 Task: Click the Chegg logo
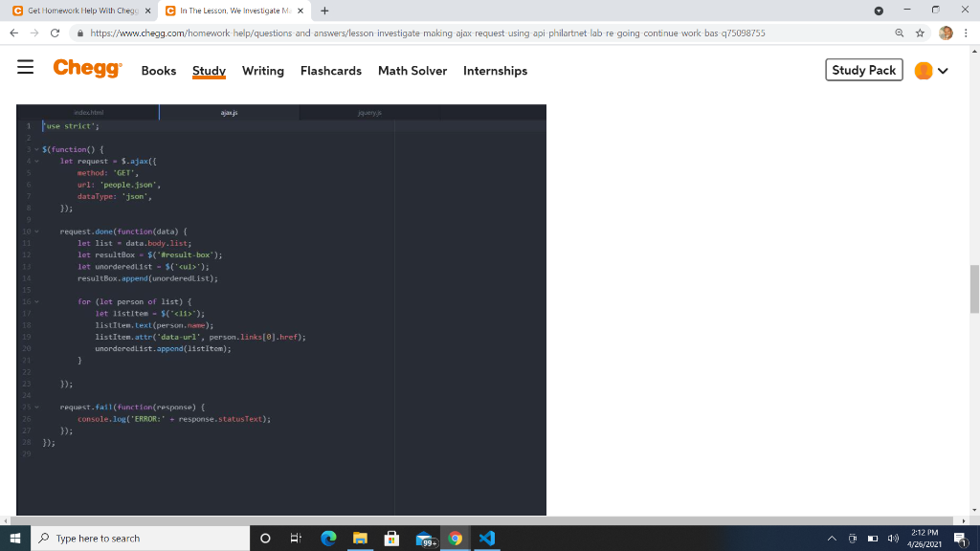tap(87, 69)
